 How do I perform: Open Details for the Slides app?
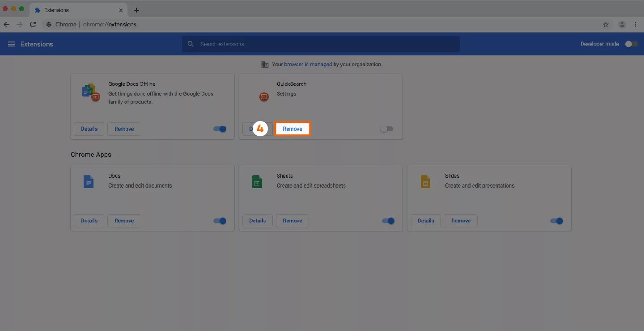(x=426, y=221)
